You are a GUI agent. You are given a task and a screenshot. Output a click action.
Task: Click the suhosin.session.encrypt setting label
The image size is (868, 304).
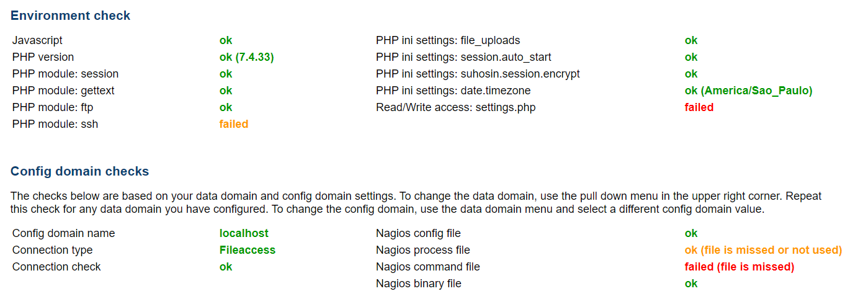point(478,74)
